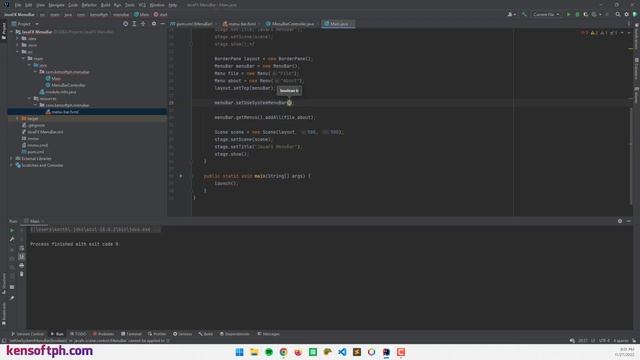Viewport: 640px width, 360px height.
Task: Open the Version Control tool window
Action: point(28,334)
